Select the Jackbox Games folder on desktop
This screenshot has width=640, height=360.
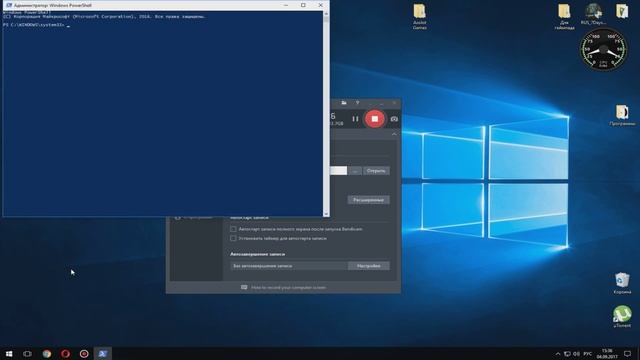[x=420, y=17]
